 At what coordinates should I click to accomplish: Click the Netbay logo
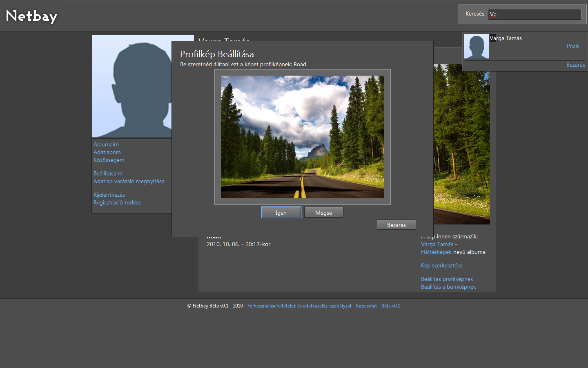click(x=31, y=16)
